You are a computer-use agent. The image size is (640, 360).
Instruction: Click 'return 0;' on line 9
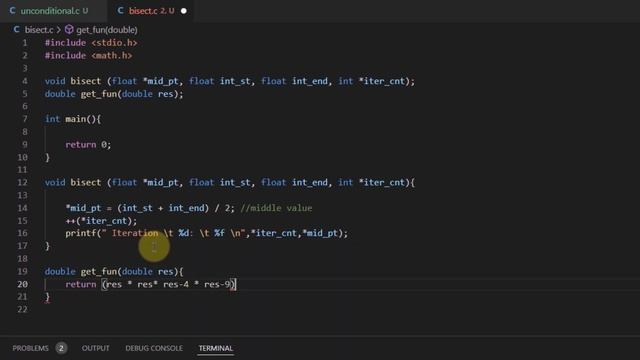click(x=88, y=144)
